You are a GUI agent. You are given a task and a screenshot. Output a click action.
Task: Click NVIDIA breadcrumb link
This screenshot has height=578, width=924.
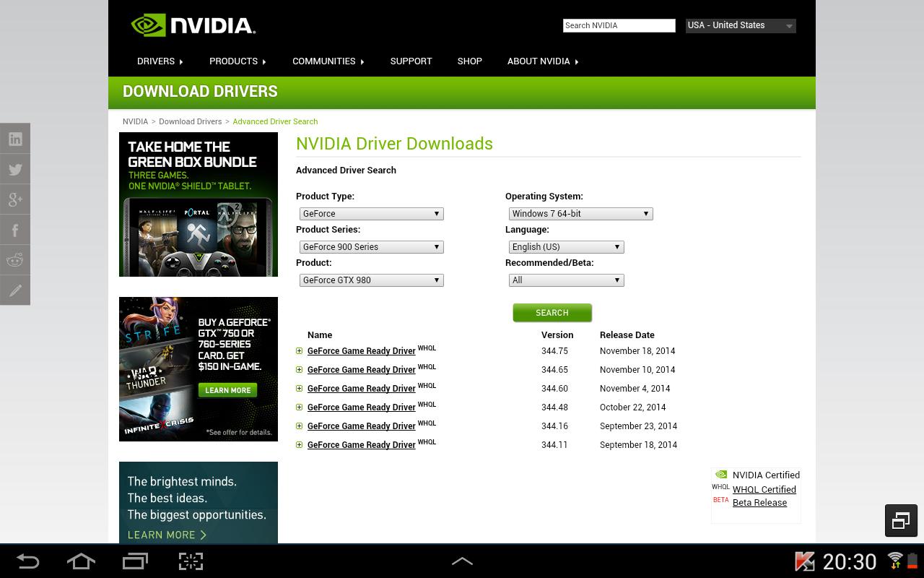coord(135,121)
